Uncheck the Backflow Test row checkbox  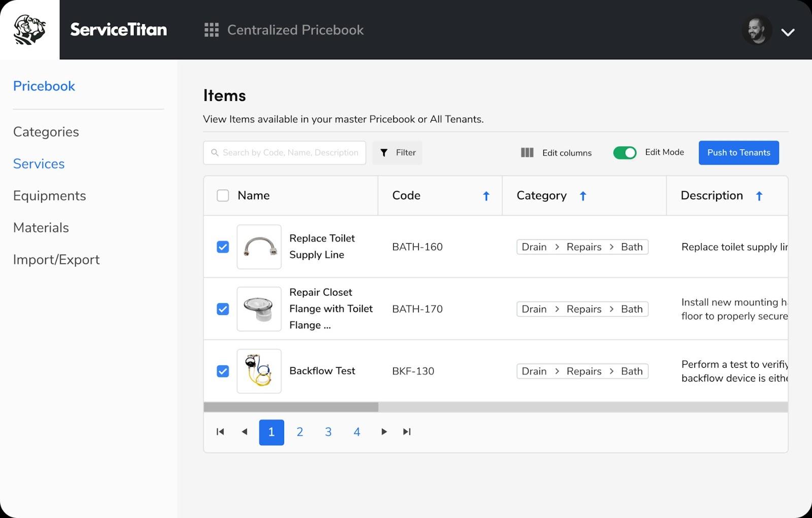point(223,371)
